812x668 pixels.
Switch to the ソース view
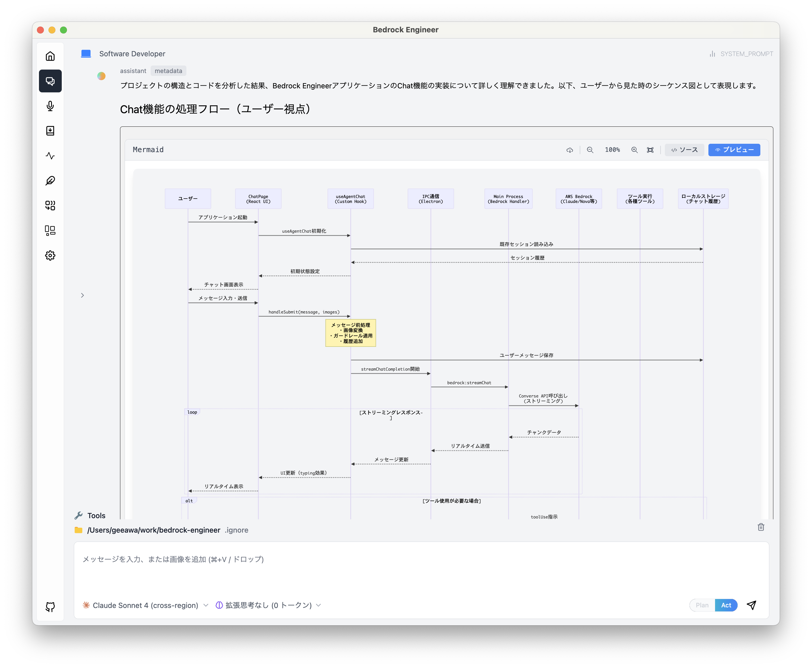pyautogui.click(x=684, y=150)
